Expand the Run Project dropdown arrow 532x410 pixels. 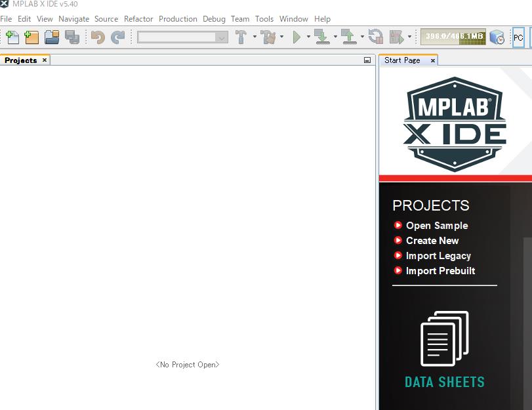point(308,37)
